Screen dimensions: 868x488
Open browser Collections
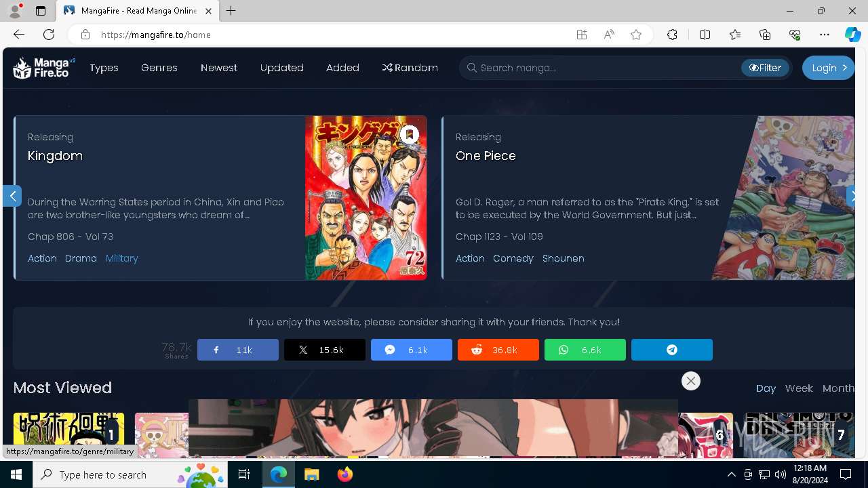pos(765,35)
